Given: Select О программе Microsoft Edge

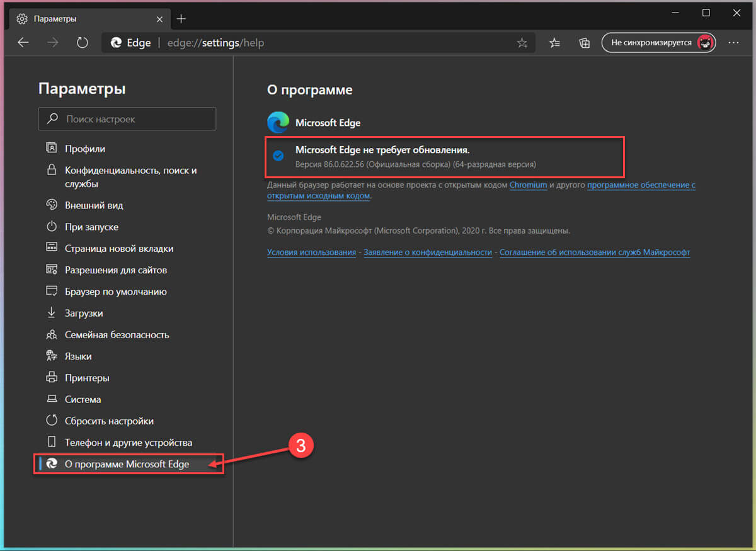Looking at the screenshot, I should 128,464.
